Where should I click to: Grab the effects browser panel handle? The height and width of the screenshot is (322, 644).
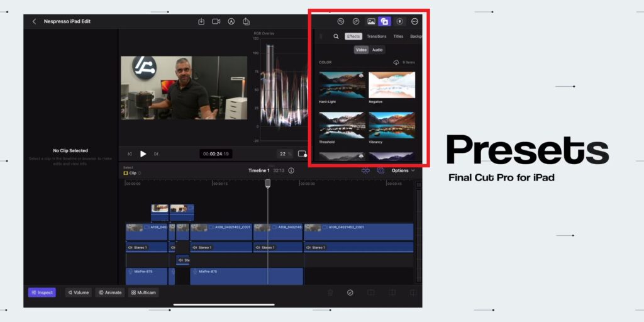coord(321,36)
